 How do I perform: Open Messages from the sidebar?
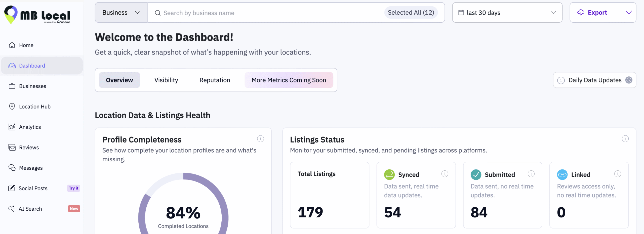coord(31,168)
